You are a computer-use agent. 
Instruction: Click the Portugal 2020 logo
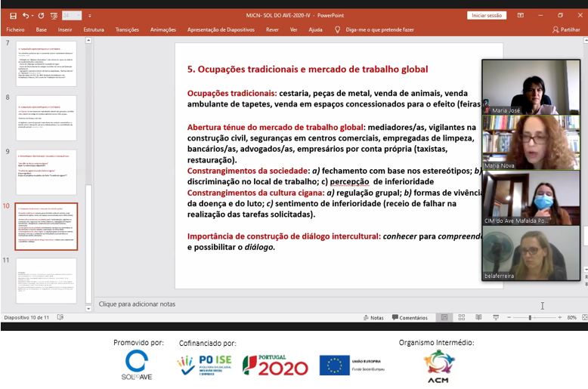click(x=275, y=366)
